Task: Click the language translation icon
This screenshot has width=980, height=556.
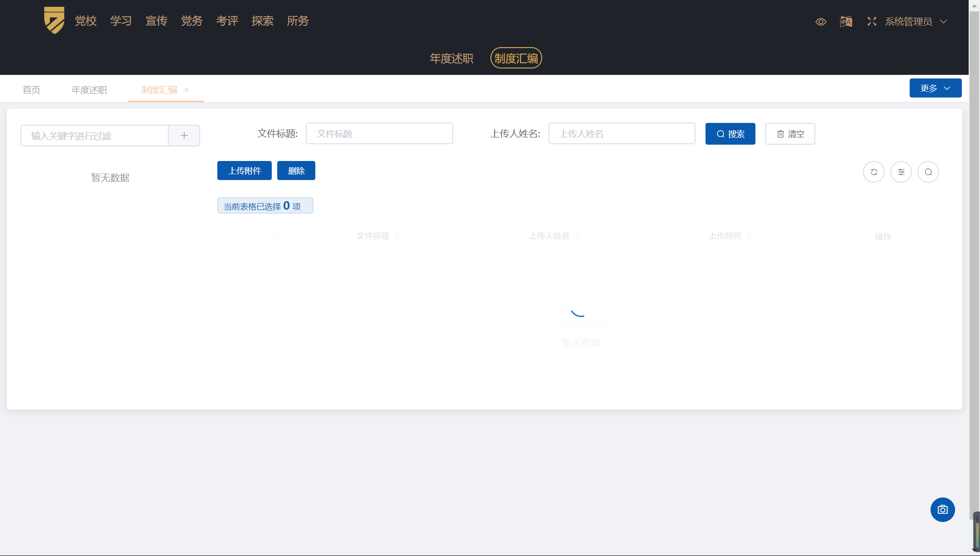Action: 846,22
